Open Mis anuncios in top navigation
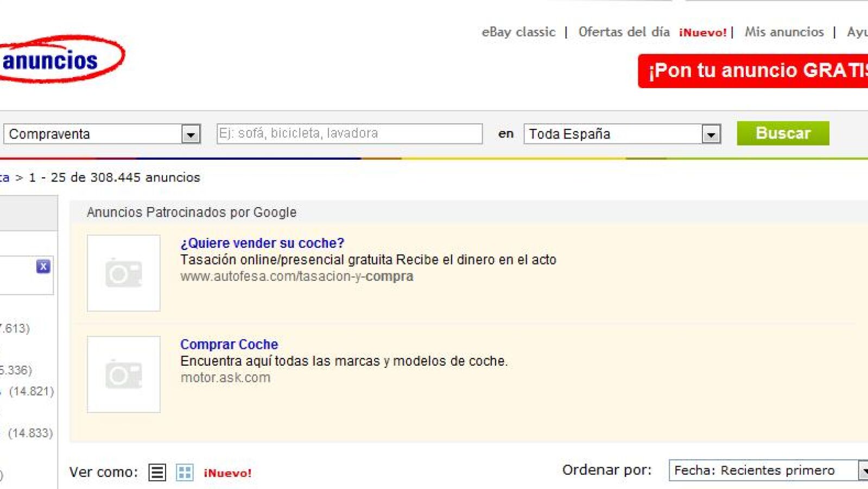 (784, 32)
